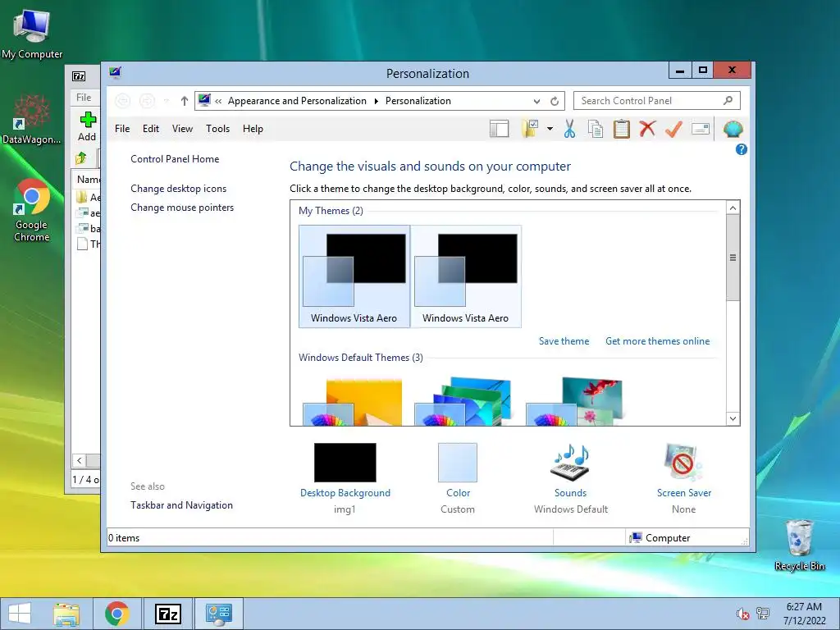
Task: Click the themes list scroll up arrow
Action: tap(733, 208)
